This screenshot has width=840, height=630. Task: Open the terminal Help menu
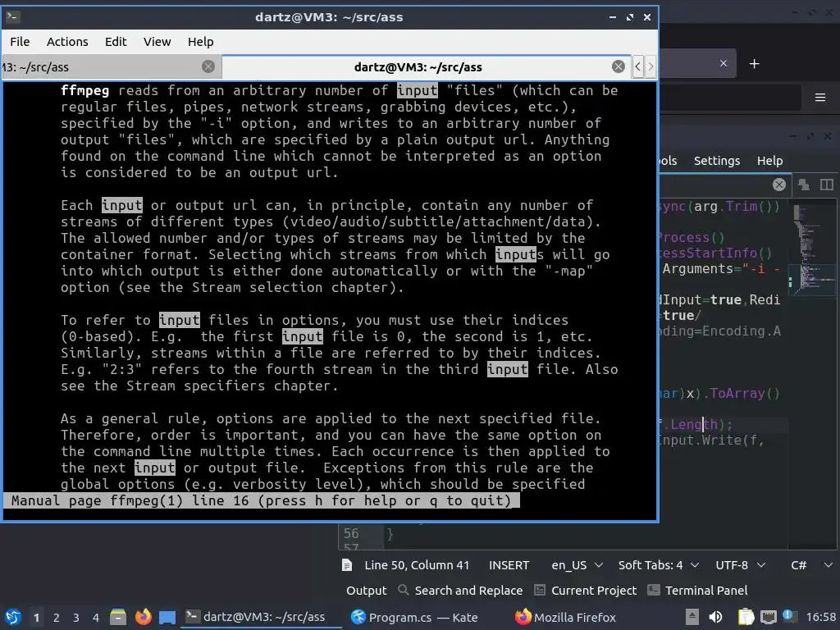click(x=200, y=42)
